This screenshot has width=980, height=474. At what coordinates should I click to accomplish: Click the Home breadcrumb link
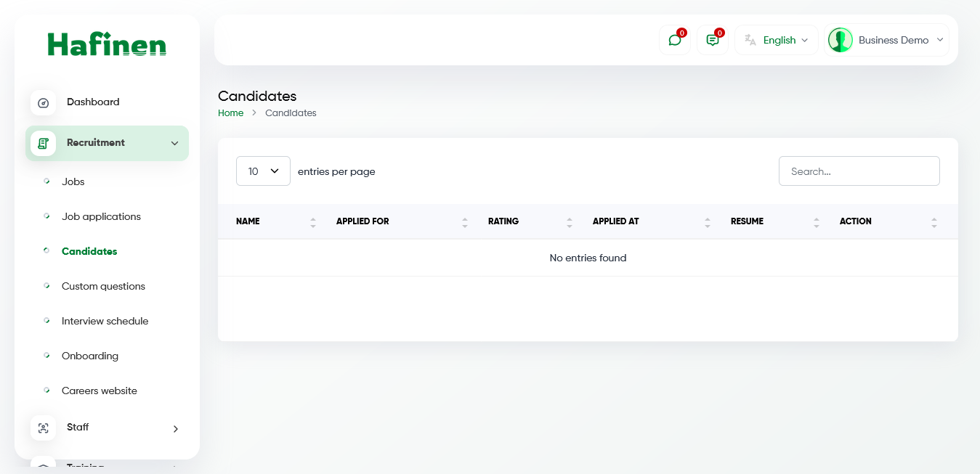[x=230, y=113]
